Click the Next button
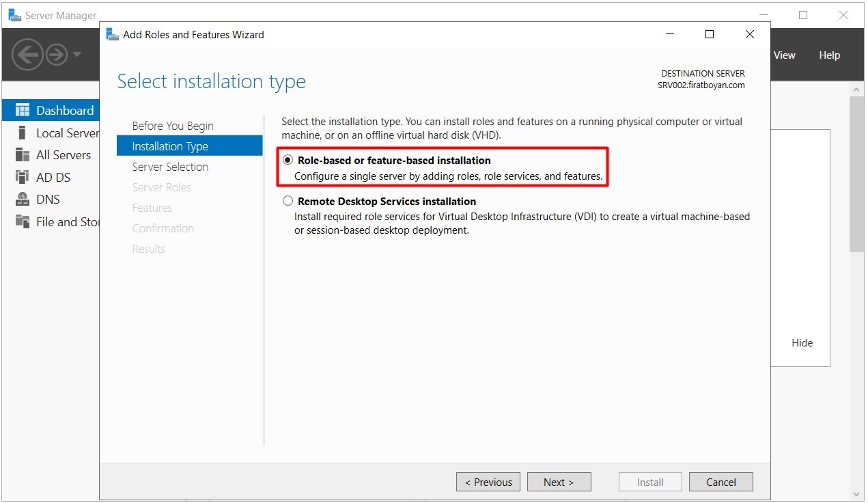The width and height of the screenshot is (868, 503). tap(559, 482)
